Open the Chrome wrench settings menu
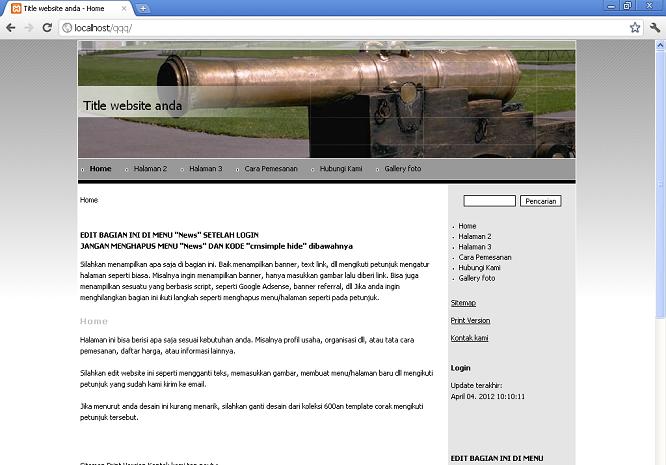This screenshot has width=666, height=465. tap(655, 28)
